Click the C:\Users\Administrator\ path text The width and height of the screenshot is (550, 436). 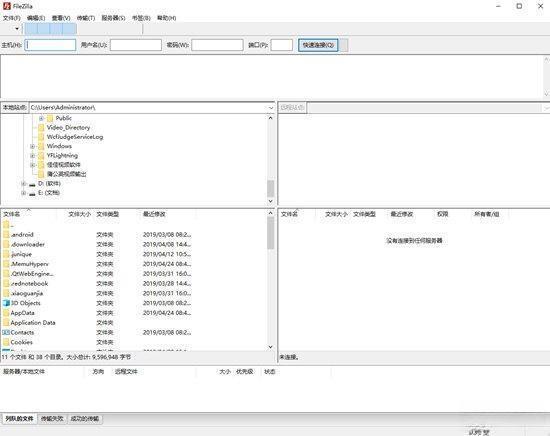point(63,108)
